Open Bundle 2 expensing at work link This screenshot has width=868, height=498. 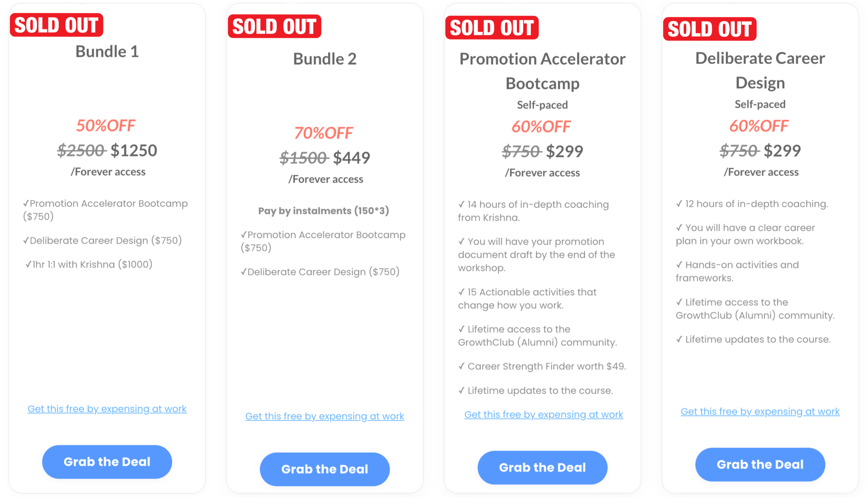(x=325, y=416)
